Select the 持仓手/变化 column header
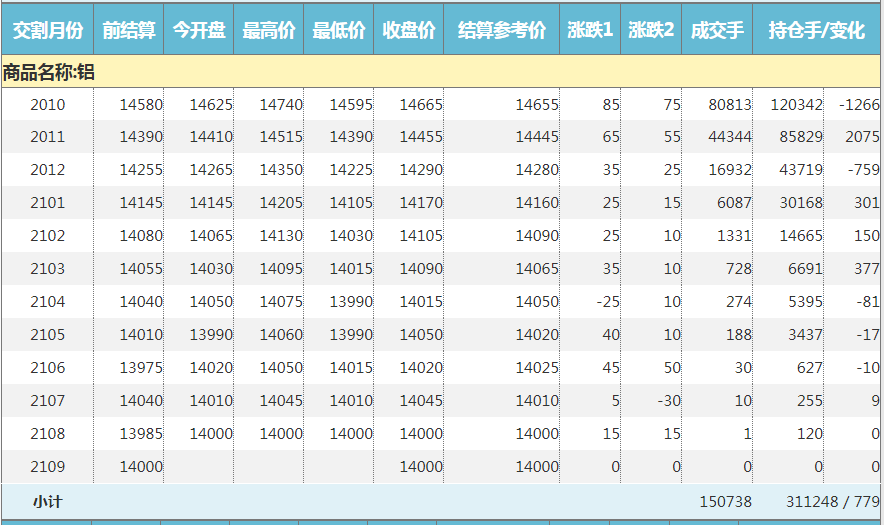Screen dimensions: 884x525 pos(817,30)
